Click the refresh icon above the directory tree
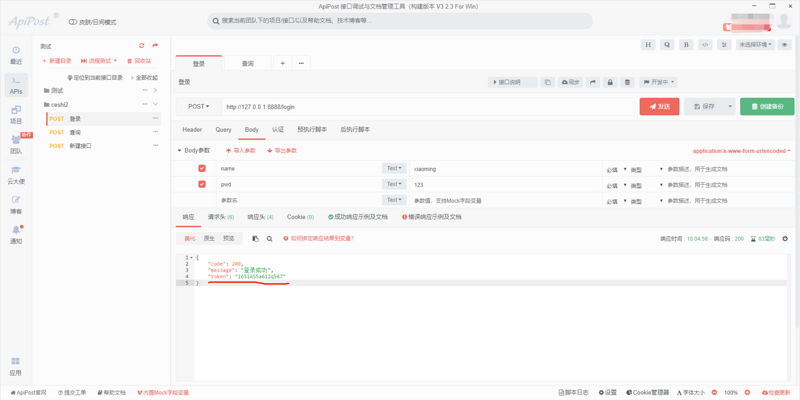 coord(142,46)
